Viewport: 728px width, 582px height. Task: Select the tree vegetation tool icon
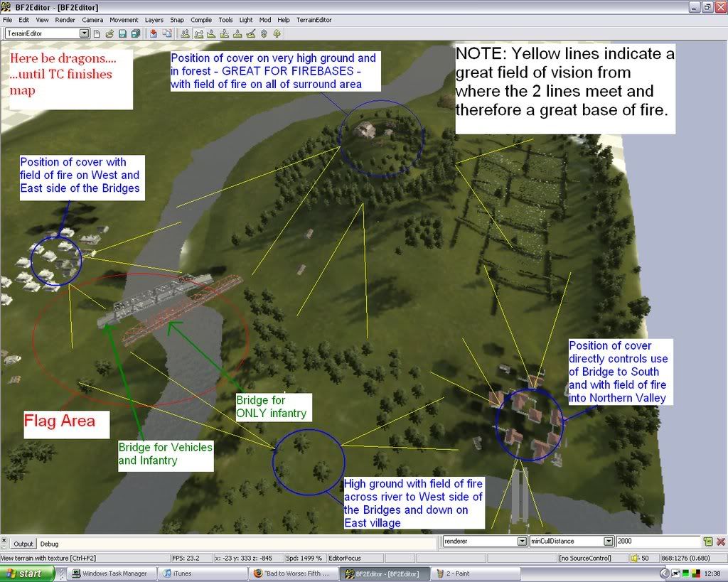[x=277, y=33]
